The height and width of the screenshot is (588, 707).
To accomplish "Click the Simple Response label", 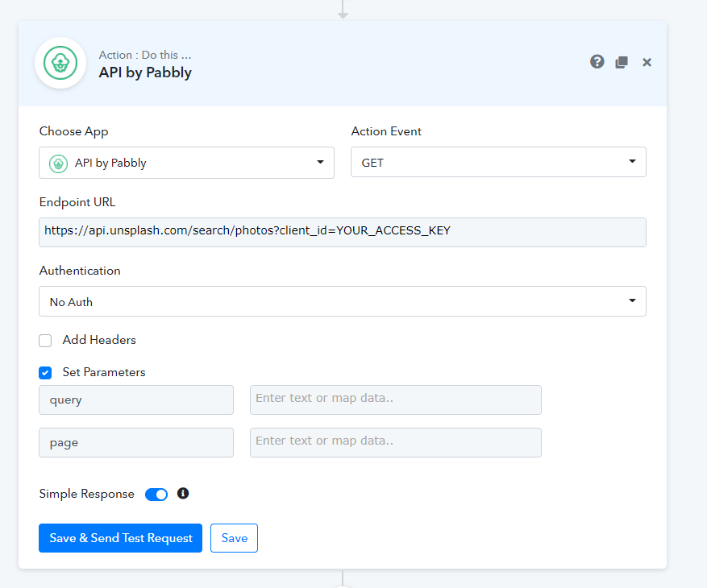I will click(x=86, y=494).
